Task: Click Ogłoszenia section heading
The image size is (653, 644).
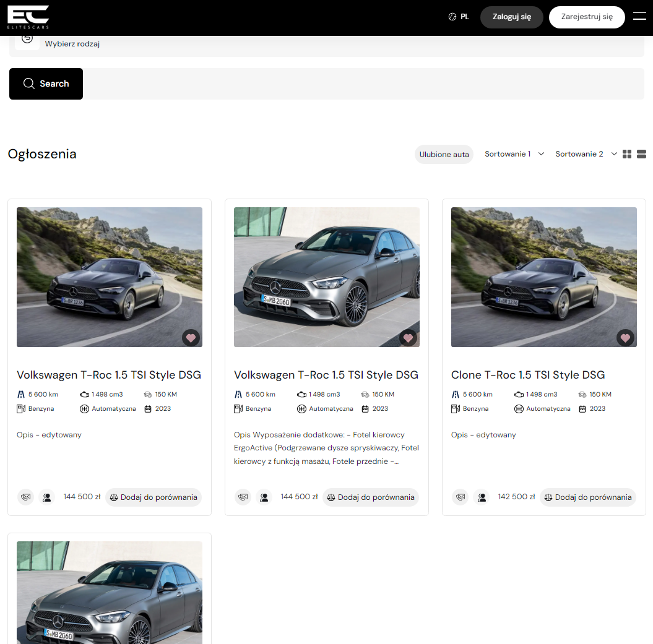Action: 42,154
